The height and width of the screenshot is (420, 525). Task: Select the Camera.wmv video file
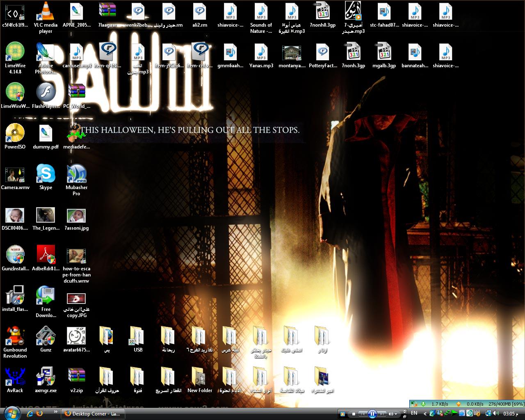[x=15, y=177]
